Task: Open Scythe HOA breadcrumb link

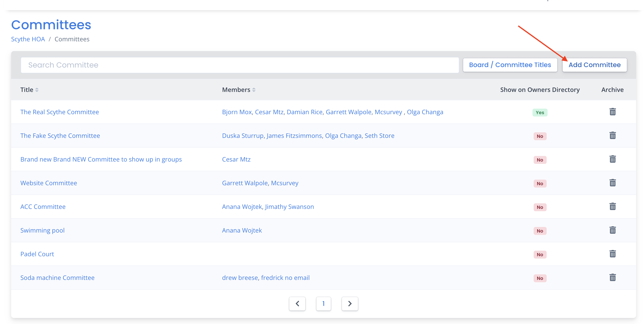Action: click(28, 39)
